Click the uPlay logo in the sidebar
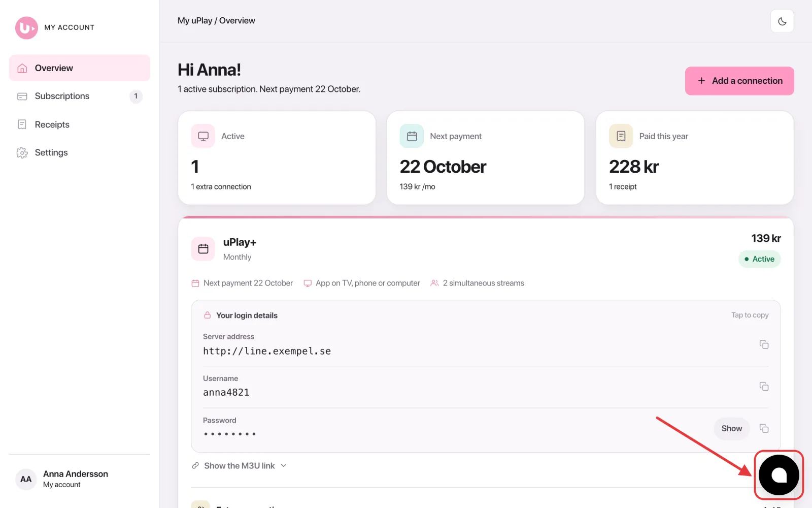 (x=26, y=28)
